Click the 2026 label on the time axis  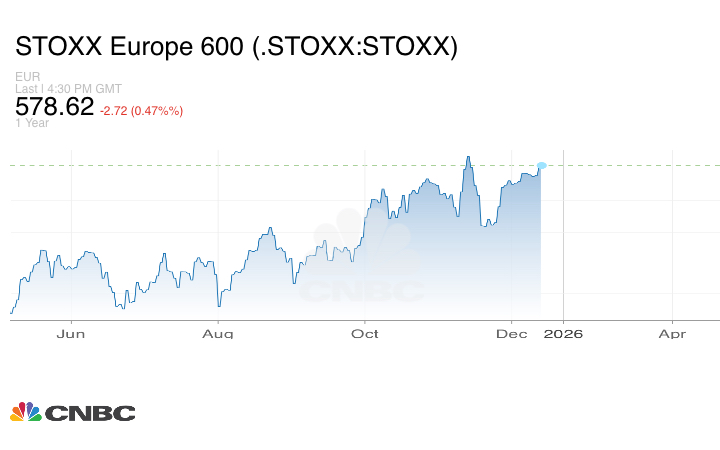564,334
